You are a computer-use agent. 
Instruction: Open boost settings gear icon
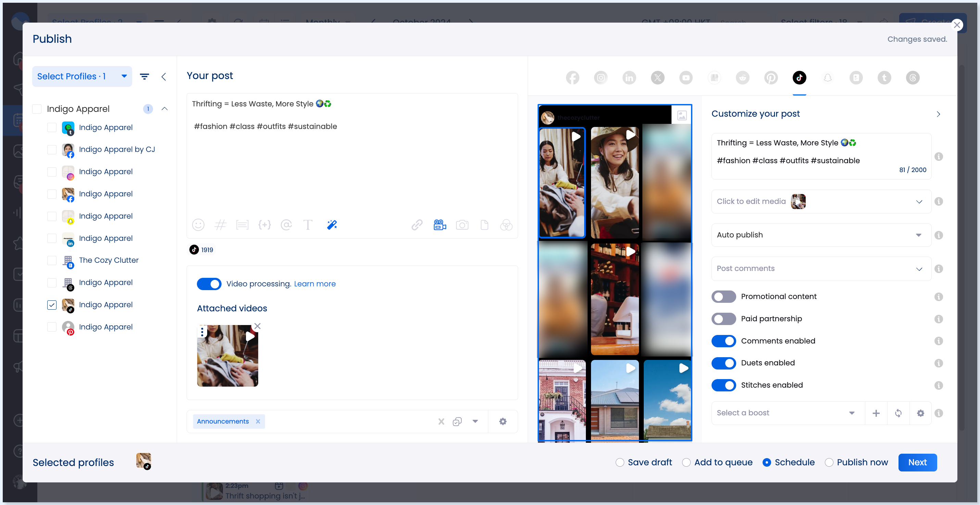click(x=921, y=413)
